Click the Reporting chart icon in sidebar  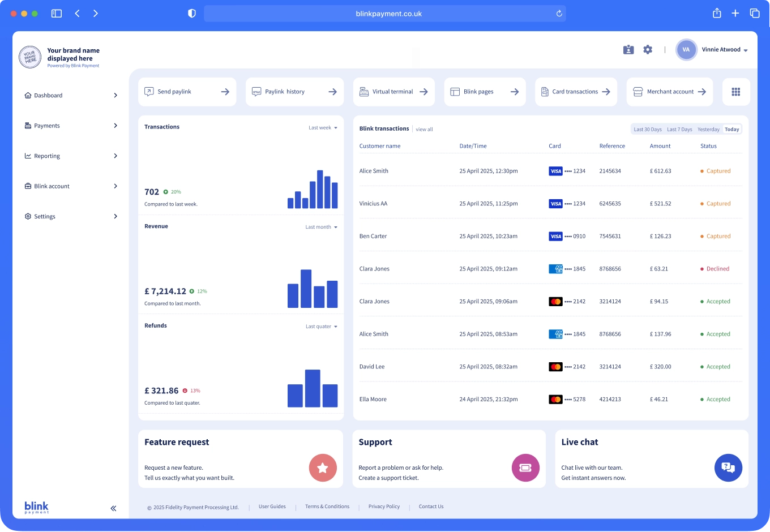28,156
